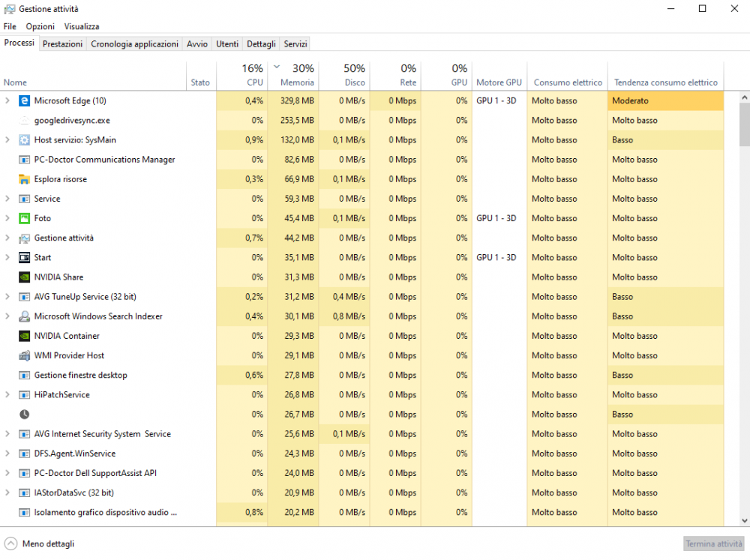Open the File menu

coord(10,27)
